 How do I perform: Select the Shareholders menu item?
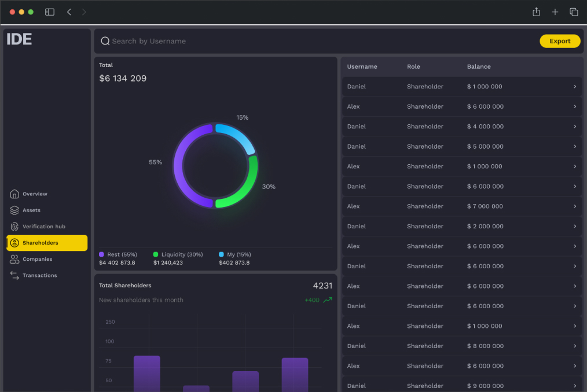[x=47, y=243]
